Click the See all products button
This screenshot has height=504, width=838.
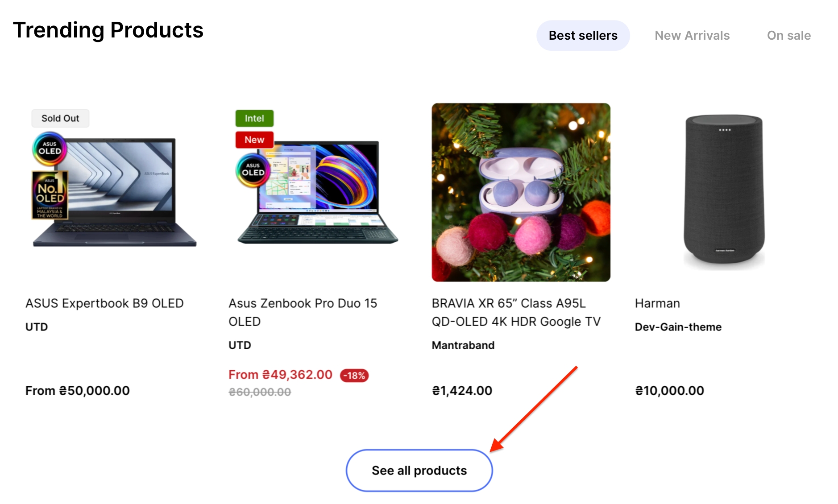pos(419,471)
